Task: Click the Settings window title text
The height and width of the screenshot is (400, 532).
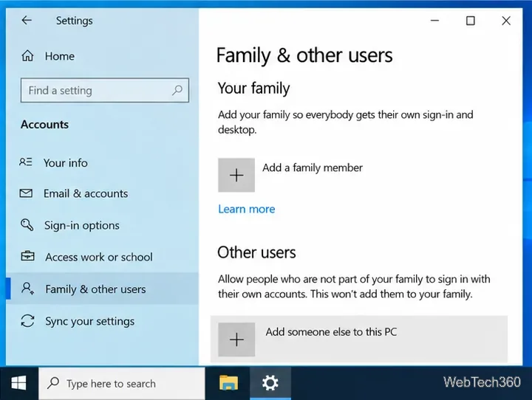Action: point(75,21)
